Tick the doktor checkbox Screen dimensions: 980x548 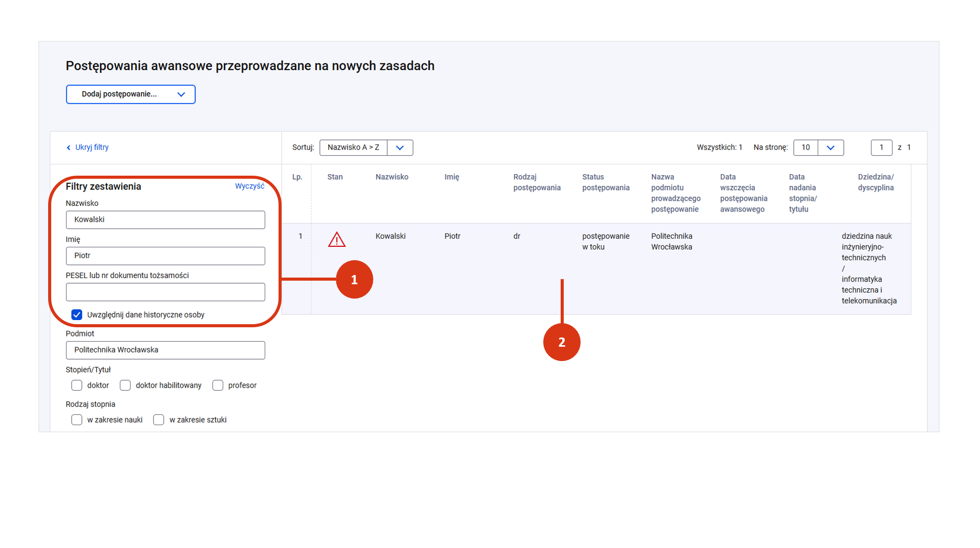point(77,386)
